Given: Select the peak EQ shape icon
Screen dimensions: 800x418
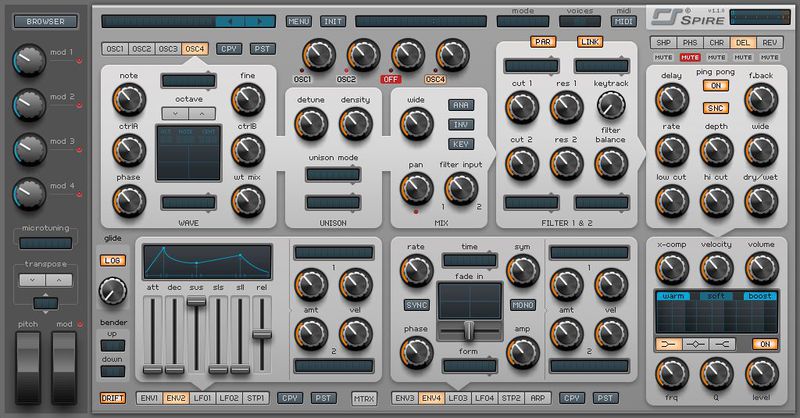Looking at the screenshot, I should pyautogui.click(x=700, y=344).
